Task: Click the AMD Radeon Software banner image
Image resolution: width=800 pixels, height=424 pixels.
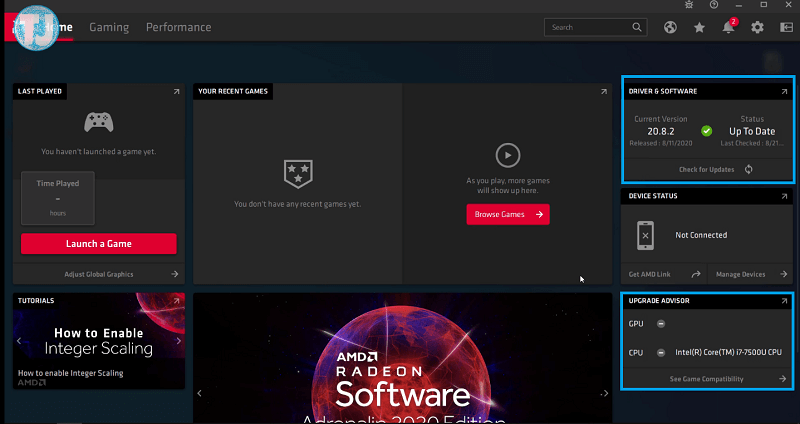Action: 403,358
